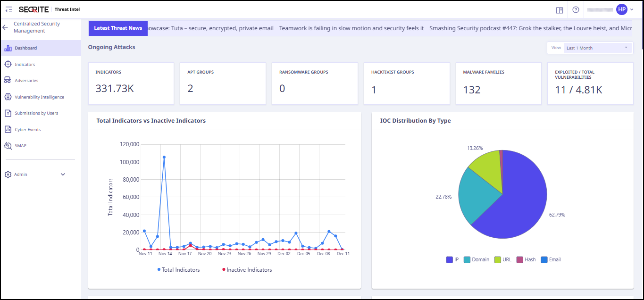
Task: Open the HP user profile dropdown
Action: 625,9
